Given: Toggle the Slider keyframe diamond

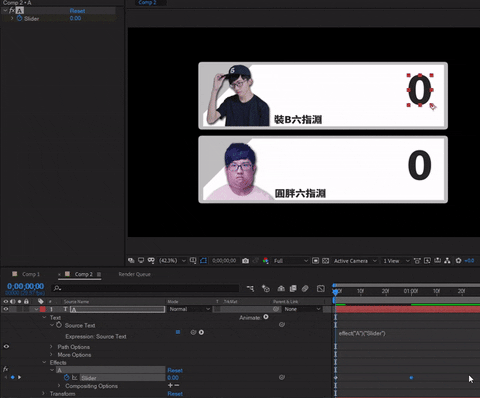Looking at the screenshot, I should click(x=13, y=377).
